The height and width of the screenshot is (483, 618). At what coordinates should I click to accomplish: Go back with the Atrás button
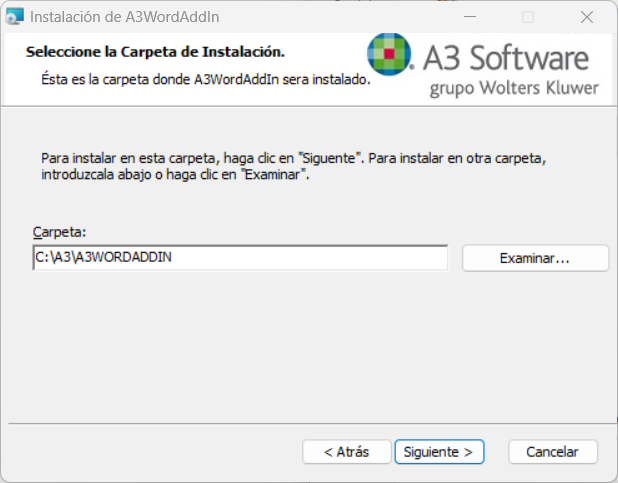(x=346, y=452)
